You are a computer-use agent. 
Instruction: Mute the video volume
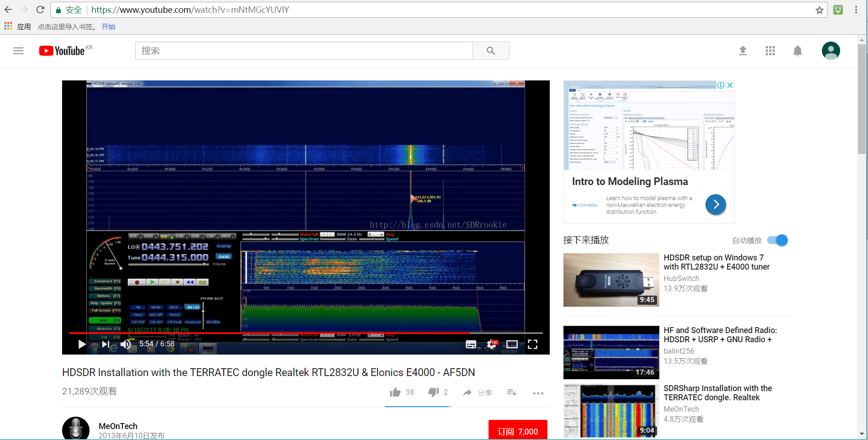[126, 344]
